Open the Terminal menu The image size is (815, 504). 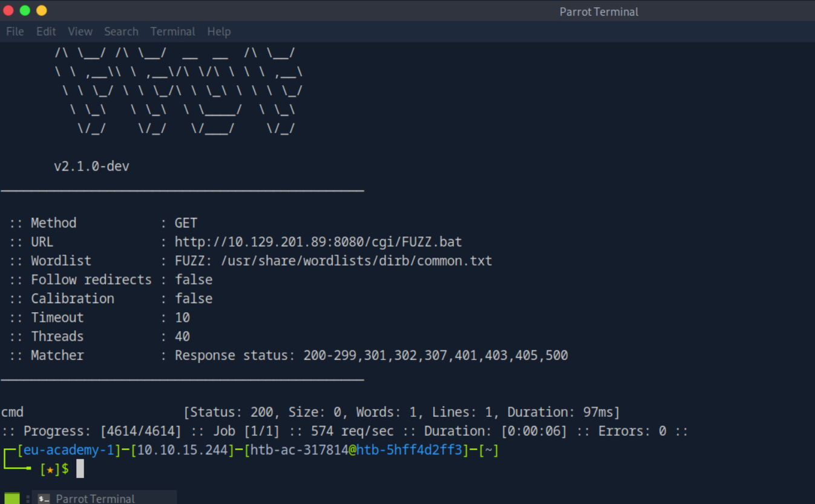[172, 31]
